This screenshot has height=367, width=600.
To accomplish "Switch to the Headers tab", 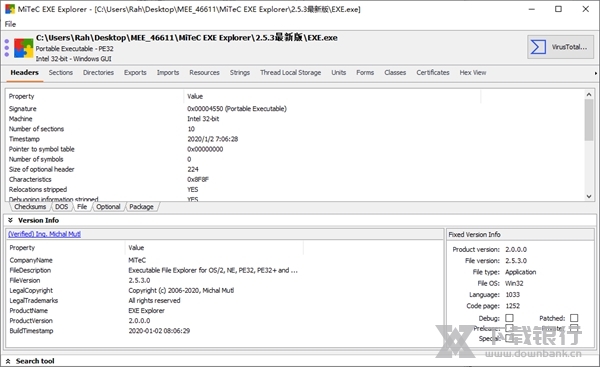I will coord(24,73).
